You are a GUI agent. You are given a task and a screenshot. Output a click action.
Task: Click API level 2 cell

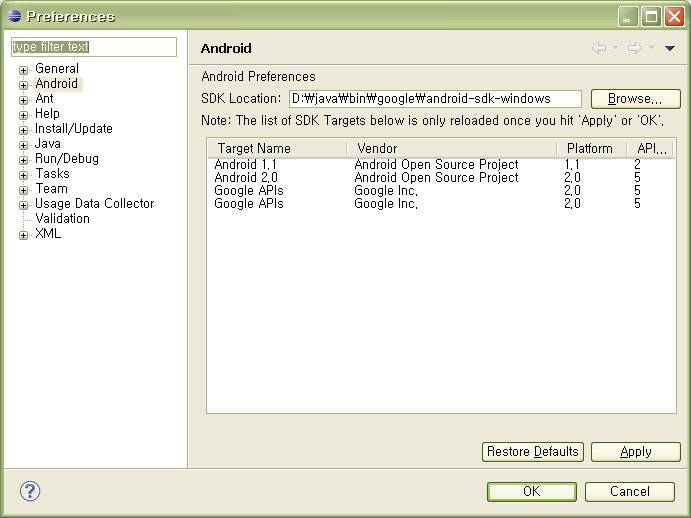click(x=637, y=164)
